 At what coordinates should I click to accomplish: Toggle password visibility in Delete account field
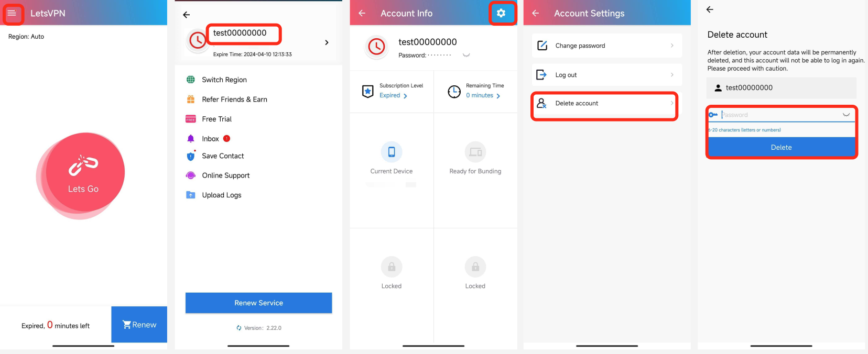(x=845, y=115)
